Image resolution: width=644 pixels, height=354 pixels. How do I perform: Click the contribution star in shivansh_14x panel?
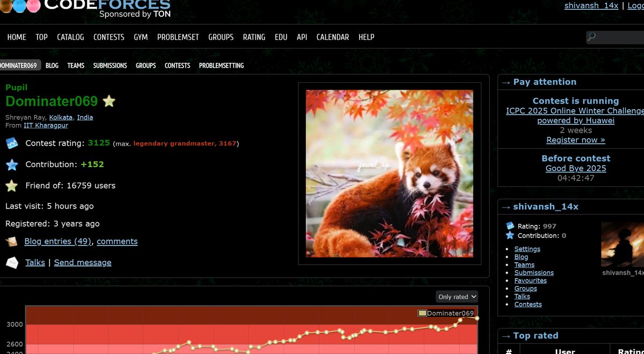[510, 235]
